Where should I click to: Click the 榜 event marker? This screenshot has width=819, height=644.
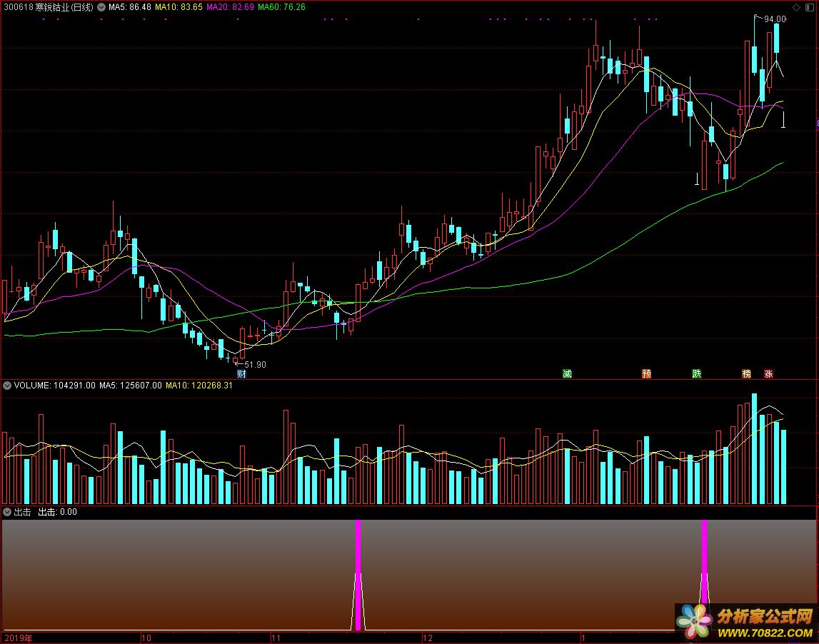[x=747, y=373]
